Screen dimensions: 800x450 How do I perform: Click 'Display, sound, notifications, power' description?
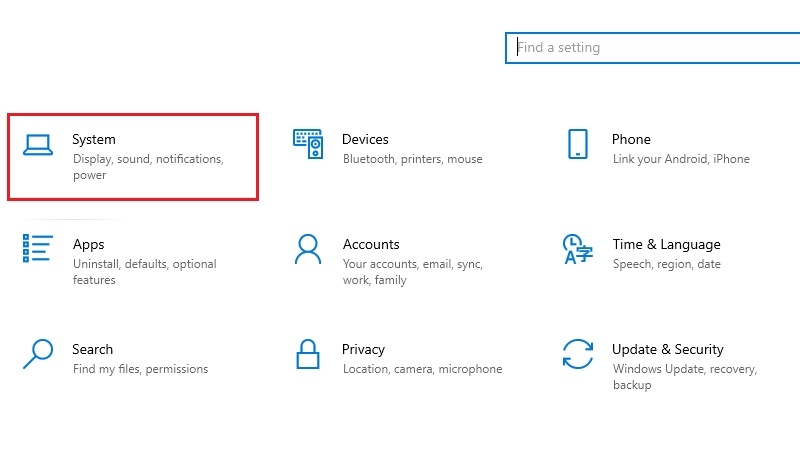(x=148, y=167)
